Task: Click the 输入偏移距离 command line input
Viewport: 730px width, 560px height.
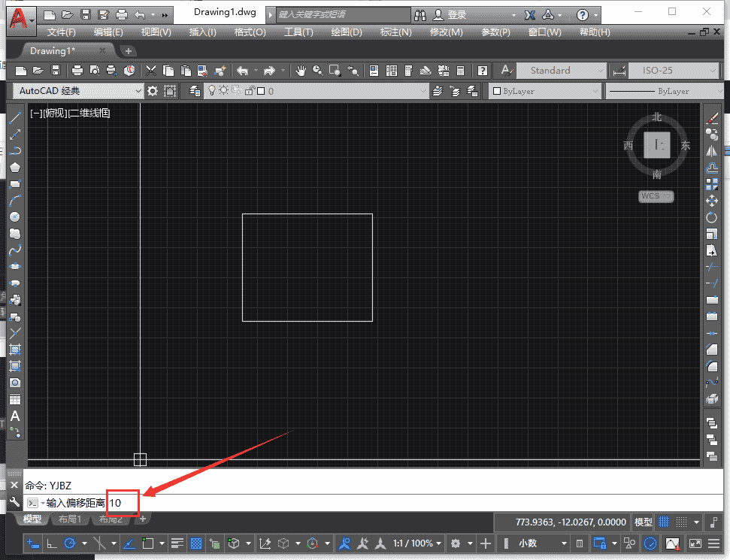Action: [372, 503]
